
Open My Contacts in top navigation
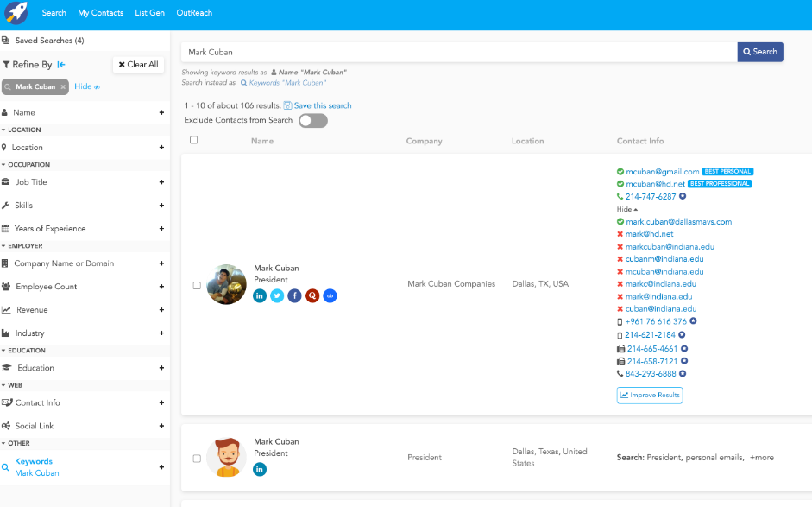[100, 12]
